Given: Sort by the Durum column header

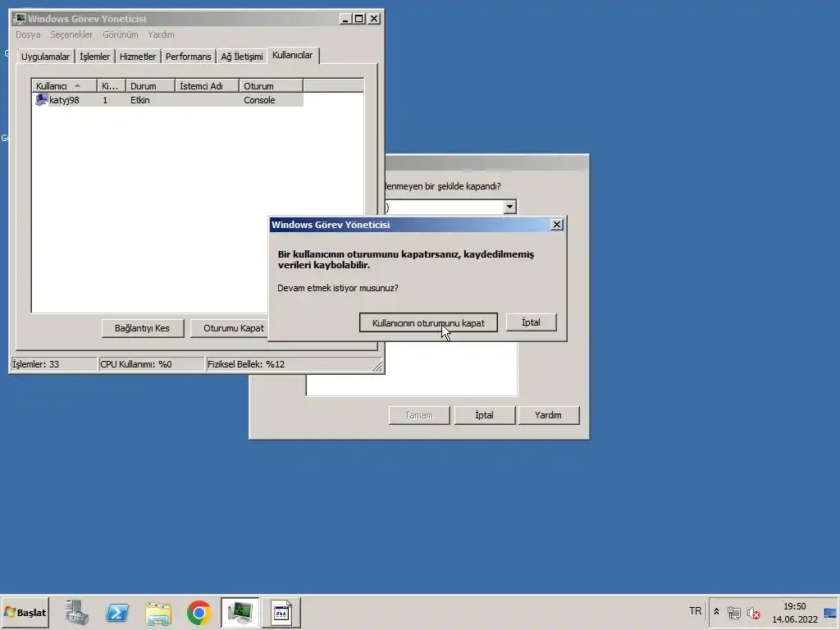Looking at the screenshot, I should point(151,85).
